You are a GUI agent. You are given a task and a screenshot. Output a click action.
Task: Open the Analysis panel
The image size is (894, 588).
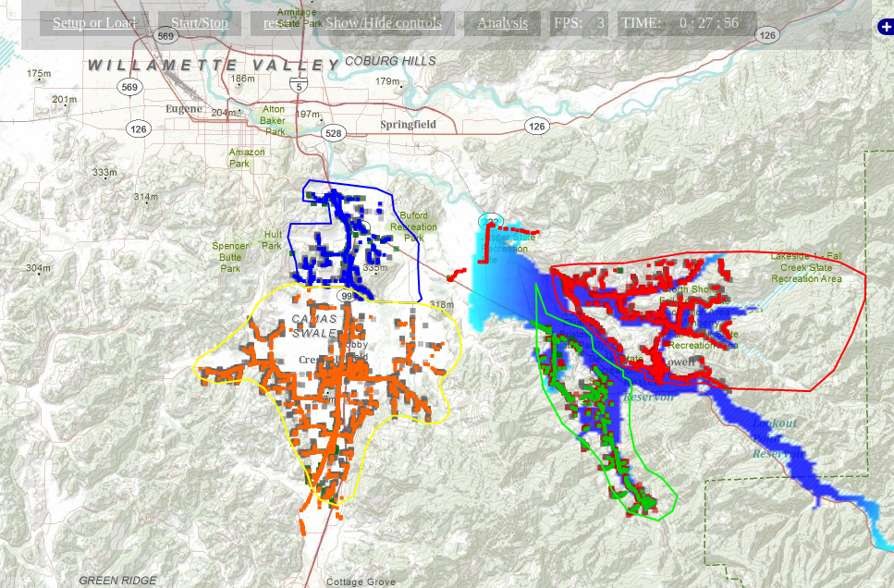pos(502,23)
